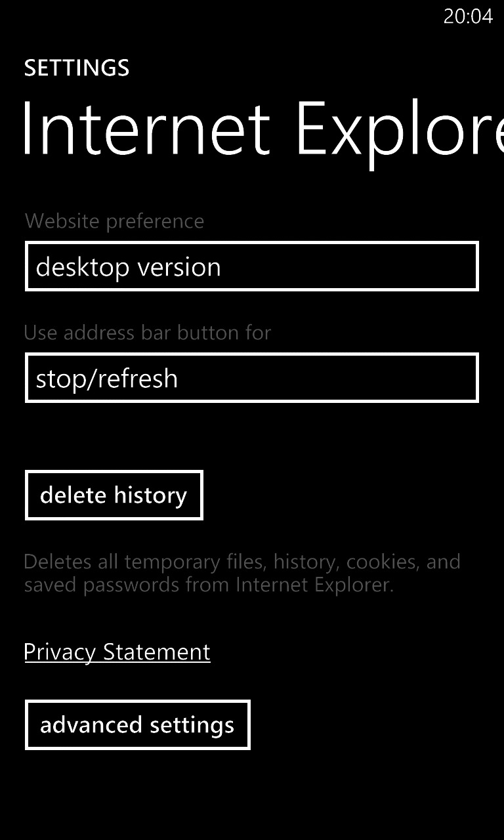Image resolution: width=504 pixels, height=840 pixels.
Task: Tap the 'saved passwords from Internet Explorer' text
Action: pyautogui.click(x=209, y=585)
